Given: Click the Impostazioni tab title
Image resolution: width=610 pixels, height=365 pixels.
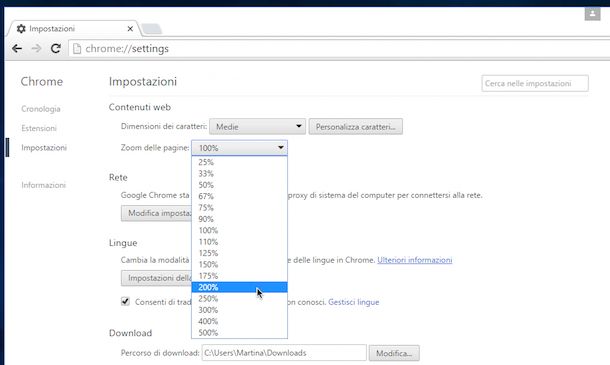Looking at the screenshot, I should tap(52, 29).
